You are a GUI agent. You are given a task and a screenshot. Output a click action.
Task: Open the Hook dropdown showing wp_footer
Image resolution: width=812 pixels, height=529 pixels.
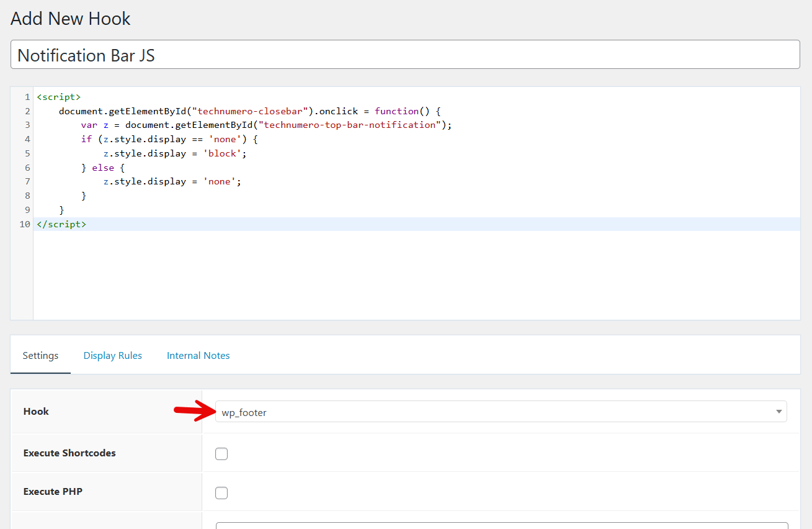(501, 412)
